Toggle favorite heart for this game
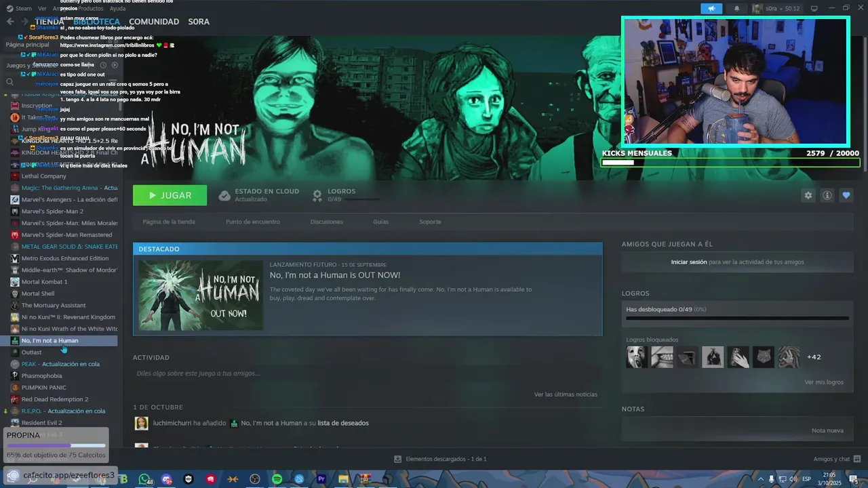The height and width of the screenshot is (488, 868). pos(846,195)
